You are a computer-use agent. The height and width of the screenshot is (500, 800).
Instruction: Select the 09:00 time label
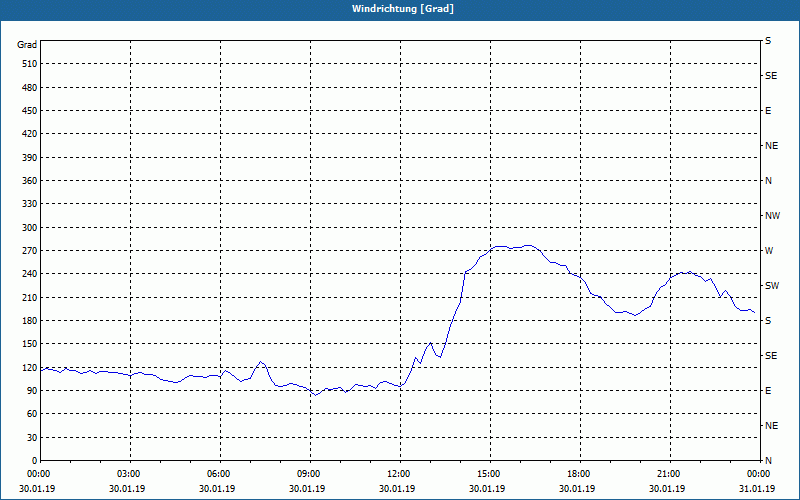(310, 474)
